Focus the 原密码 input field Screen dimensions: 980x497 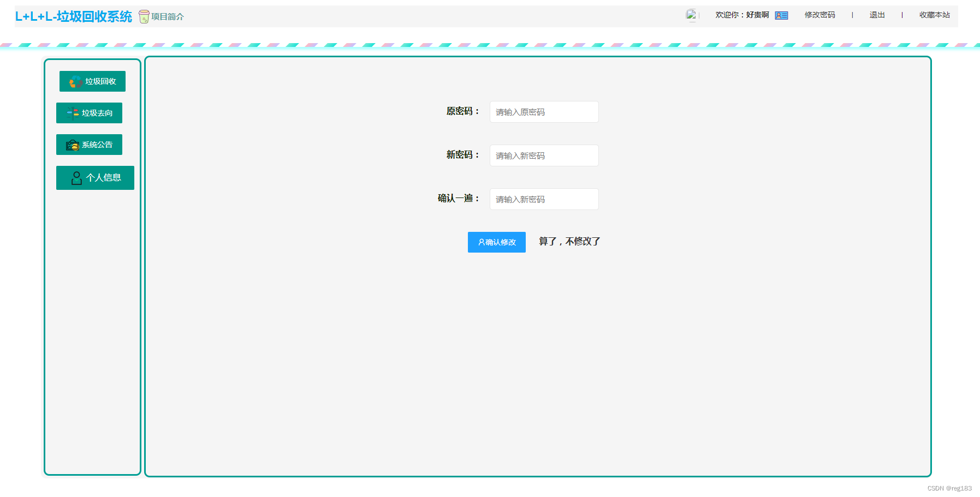point(544,112)
